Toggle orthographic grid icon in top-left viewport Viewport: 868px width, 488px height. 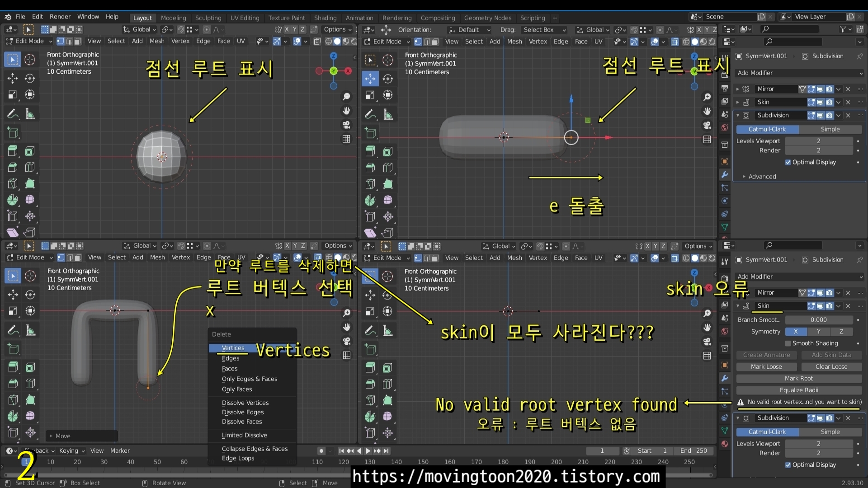(x=346, y=139)
